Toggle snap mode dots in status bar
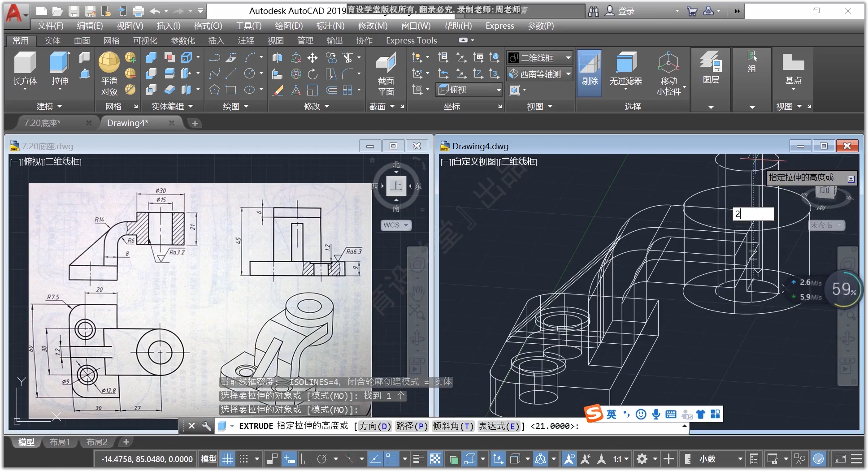This screenshot has width=868, height=471. pyautogui.click(x=243, y=458)
